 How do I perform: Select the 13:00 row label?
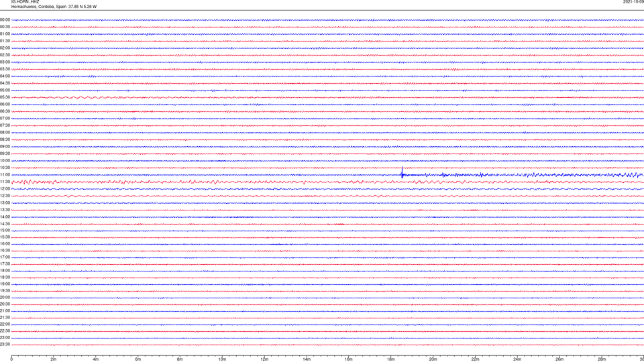pos(5,202)
